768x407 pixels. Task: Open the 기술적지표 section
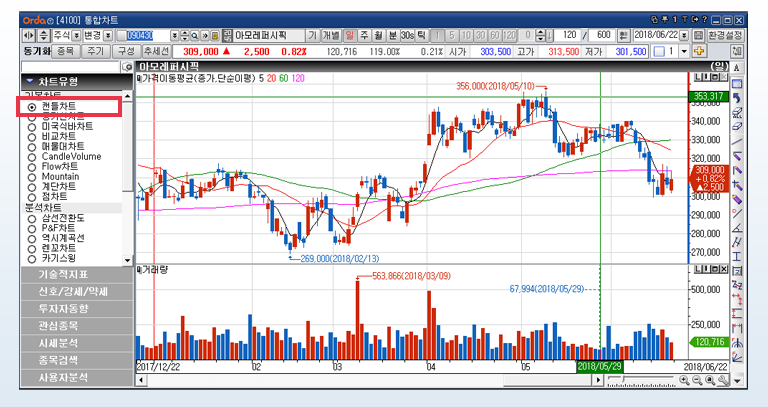77,275
